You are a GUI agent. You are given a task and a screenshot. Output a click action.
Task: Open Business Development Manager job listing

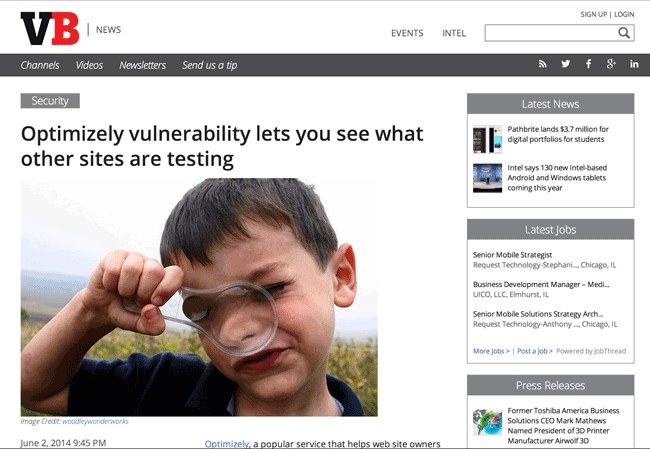tap(541, 284)
